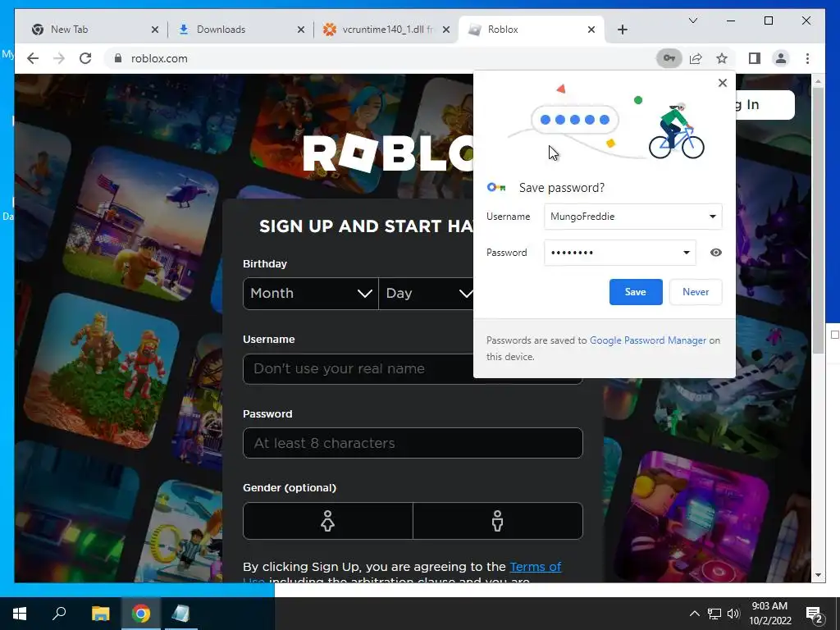Open the notification center icon
The height and width of the screenshot is (630, 840).
click(x=815, y=614)
